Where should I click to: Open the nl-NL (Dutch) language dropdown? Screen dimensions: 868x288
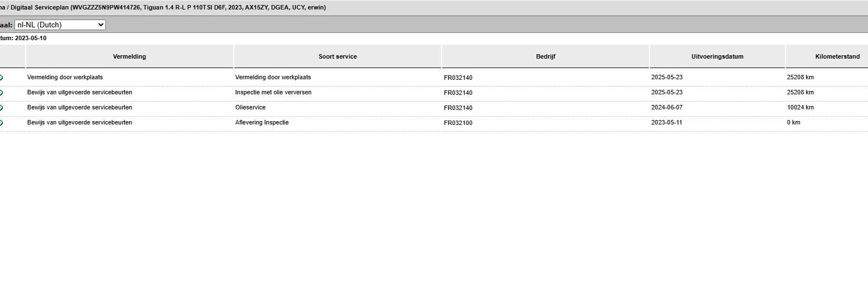point(60,25)
